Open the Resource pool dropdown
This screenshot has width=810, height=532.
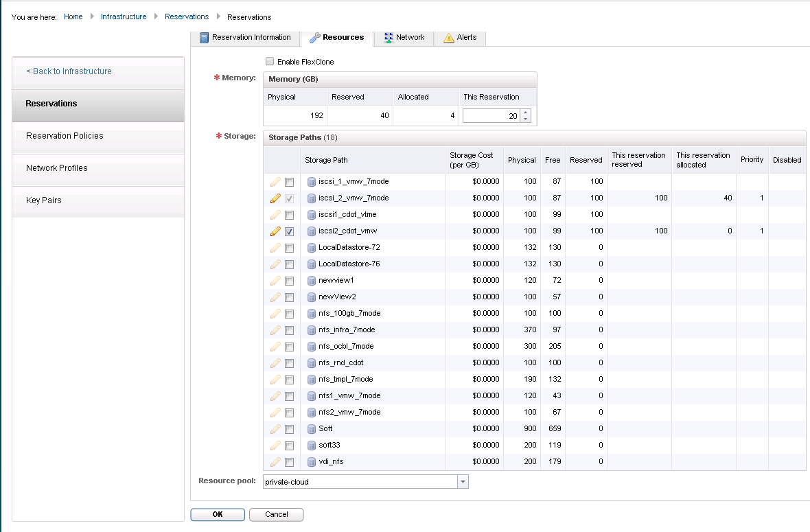click(x=463, y=482)
